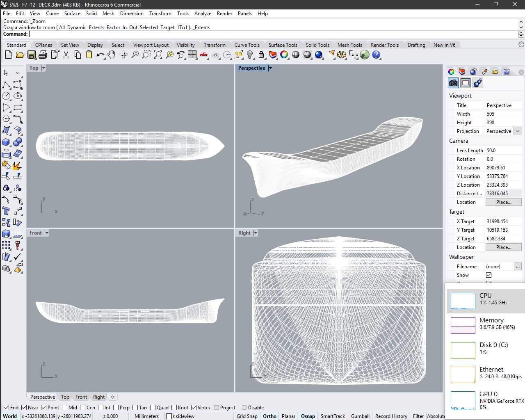Select the Memory performance graph item
The width and height of the screenshot is (525, 420).
pos(486,326)
